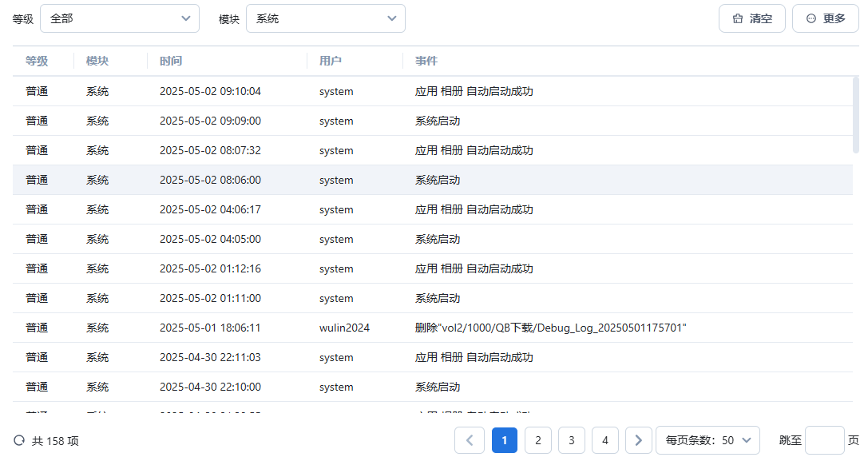Select page 2 in pagination
This screenshot has width=868, height=461.
click(x=538, y=440)
